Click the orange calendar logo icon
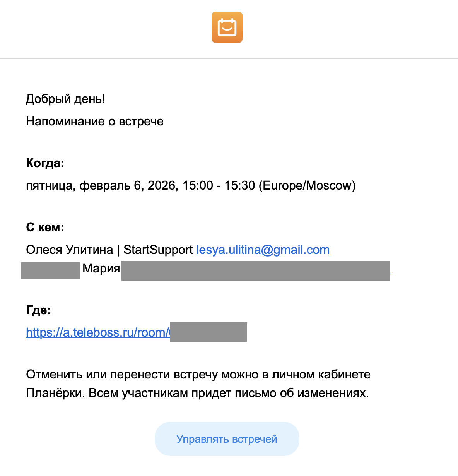Viewport: 458px width, 476px height. (227, 27)
